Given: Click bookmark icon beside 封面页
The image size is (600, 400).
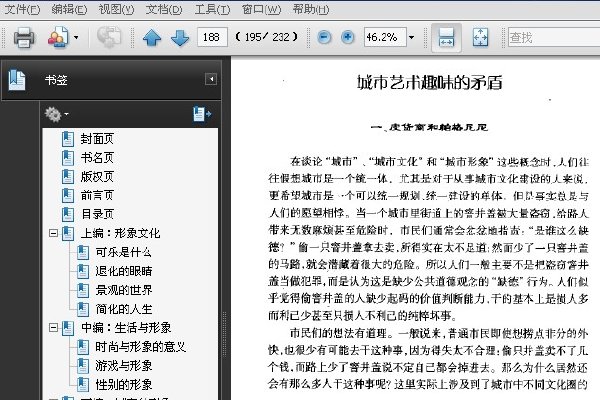Looking at the screenshot, I should 68,139.
